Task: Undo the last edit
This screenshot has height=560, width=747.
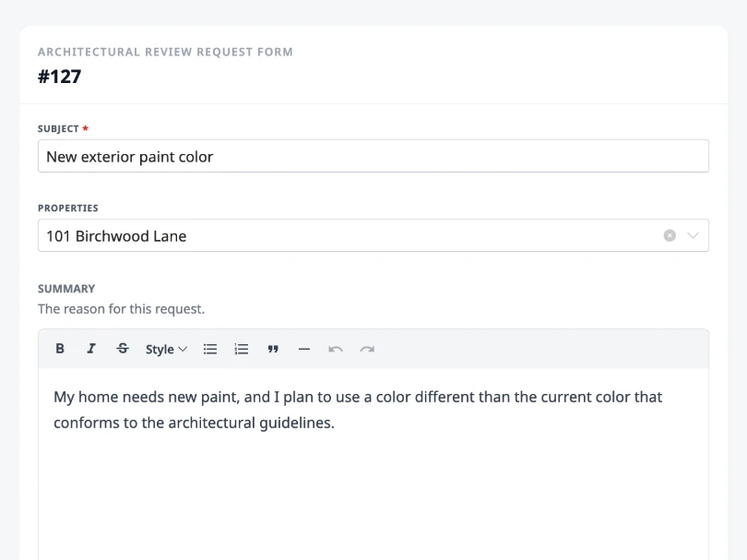Action: pyautogui.click(x=336, y=349)
